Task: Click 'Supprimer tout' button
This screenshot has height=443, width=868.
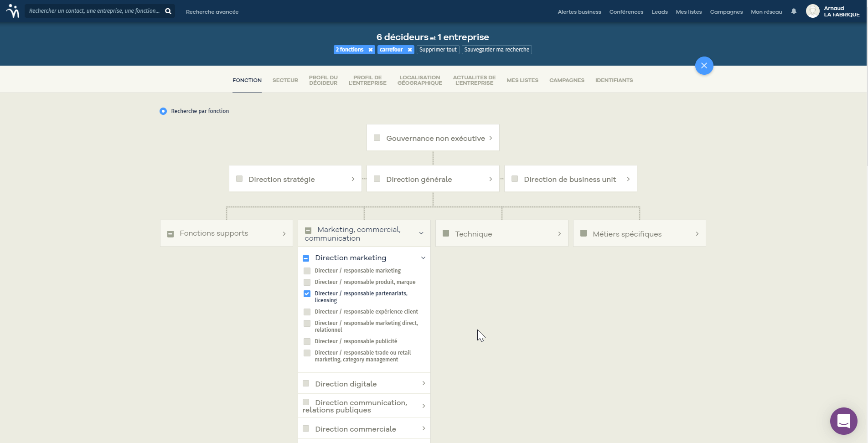Action: pyautogui.click(x=438, y=50)
